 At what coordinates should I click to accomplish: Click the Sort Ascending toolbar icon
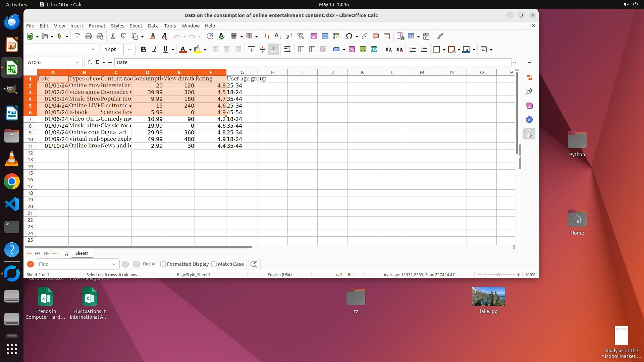[278, 36]
